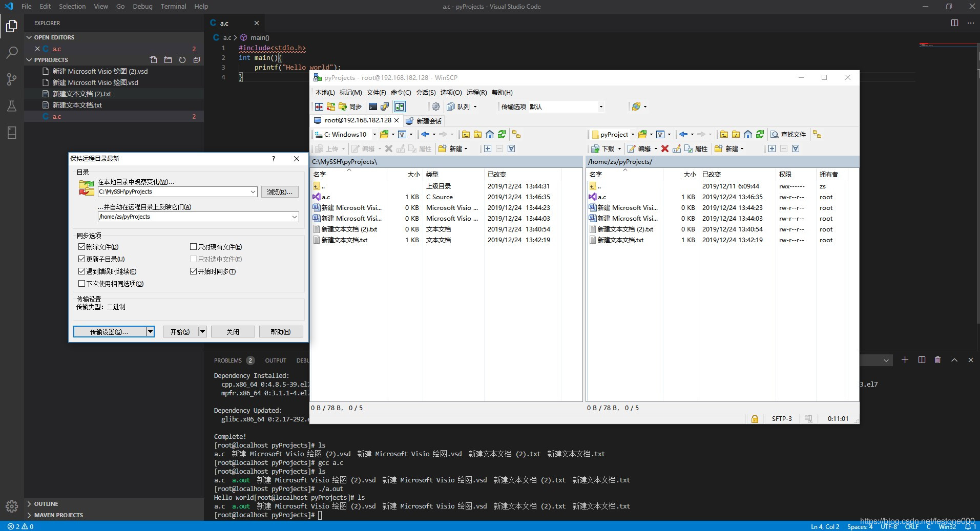Screen dimensions: 980x531
Task: Click errors and warnings indicator in status bar
Action: tap(20, 526)
